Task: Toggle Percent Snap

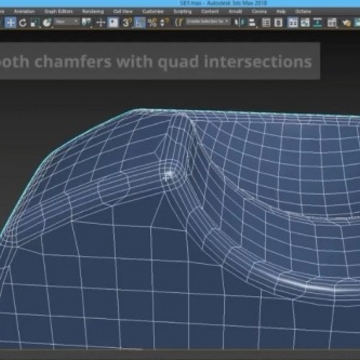Action: point(152,23)
